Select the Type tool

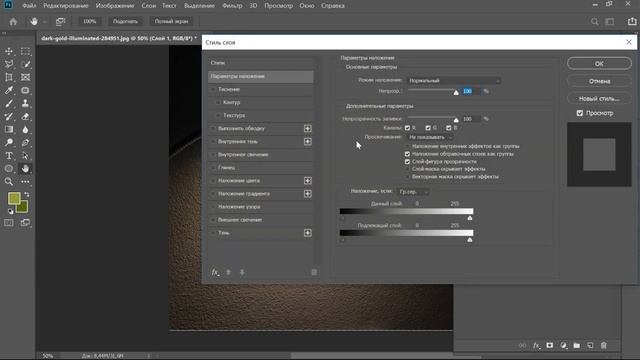click(x=9, y=156)
